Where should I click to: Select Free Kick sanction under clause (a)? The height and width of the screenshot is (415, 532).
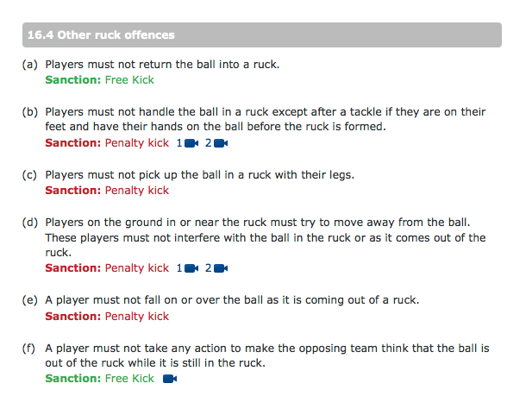click(129, 79)
